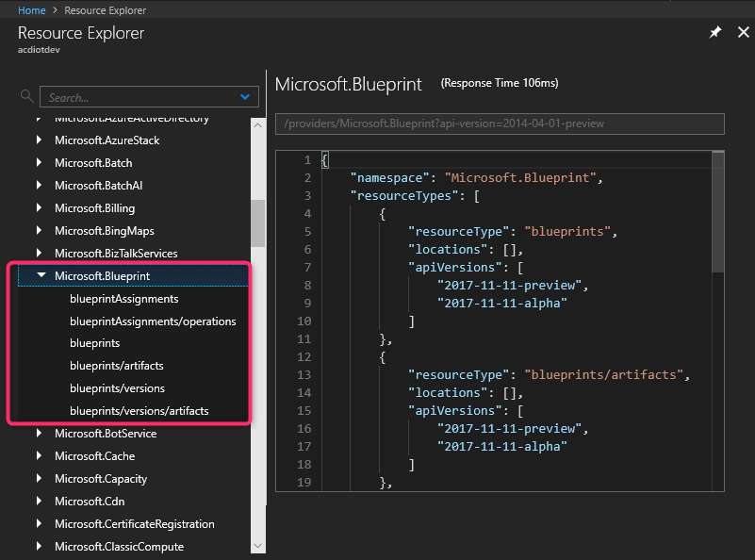Collapse the Microsoft.Blueprint tree node
The height and width of the screenshot is (560, 755).
[41, 276]
